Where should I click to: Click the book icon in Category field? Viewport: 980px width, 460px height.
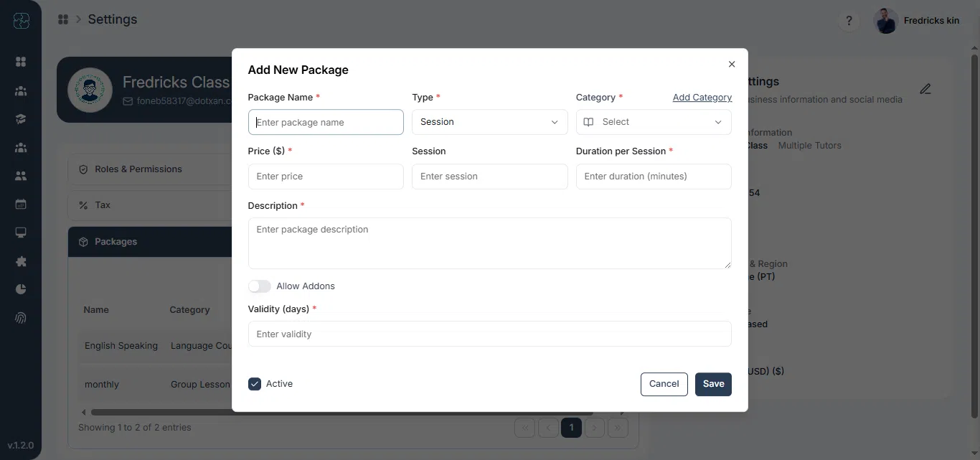[x=588, y=122]
